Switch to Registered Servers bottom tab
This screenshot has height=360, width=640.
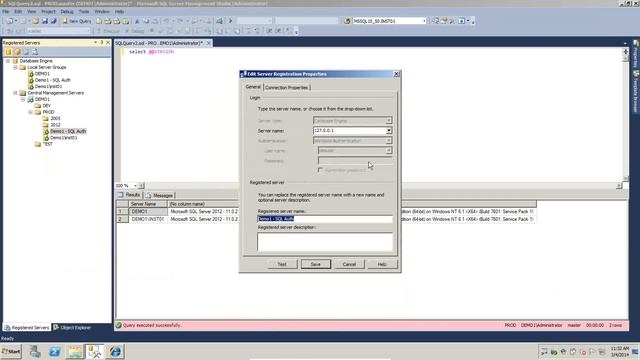coord(27,327)
